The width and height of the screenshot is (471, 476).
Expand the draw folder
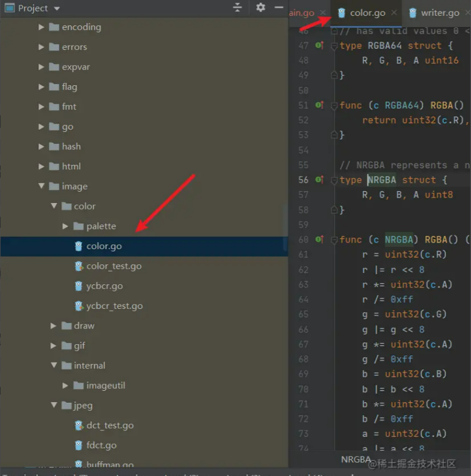53,326
